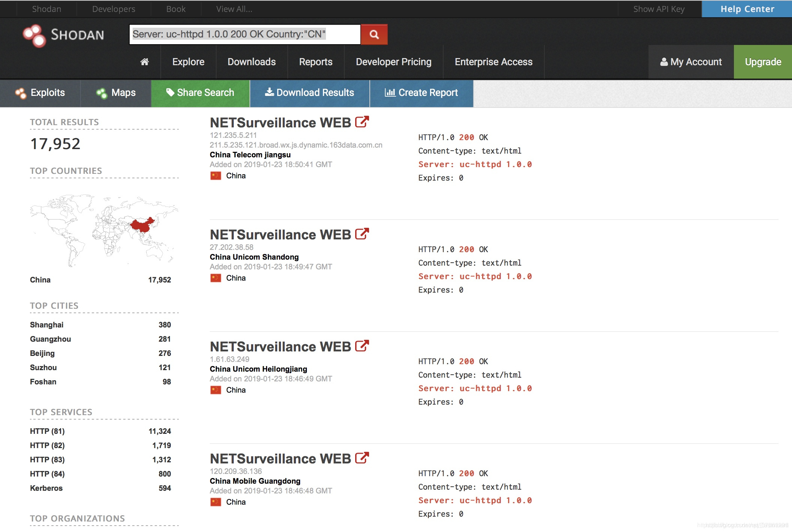
Task: Click China Unicom Heilongjiang organization
Action: pos(259,369)
